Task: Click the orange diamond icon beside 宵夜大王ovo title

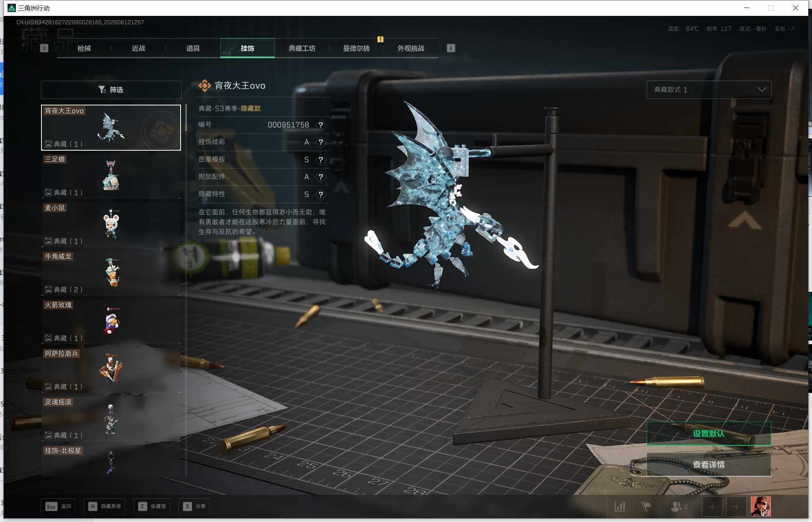Action: 204,85
